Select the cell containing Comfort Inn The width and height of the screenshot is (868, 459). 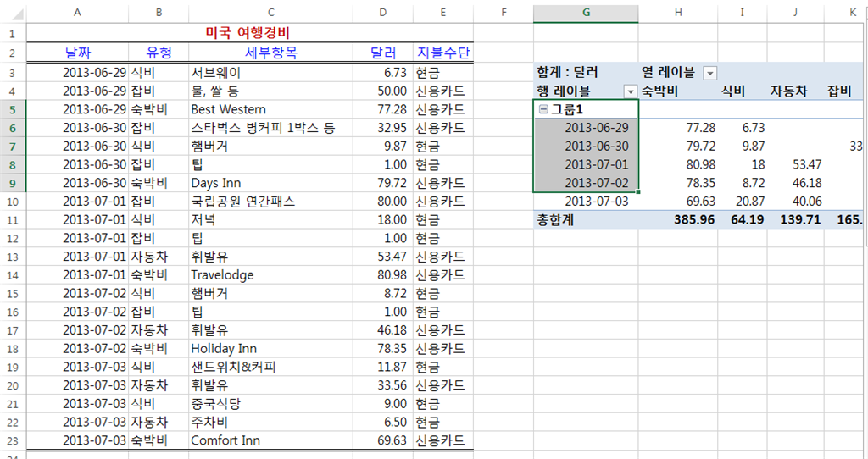270,440
